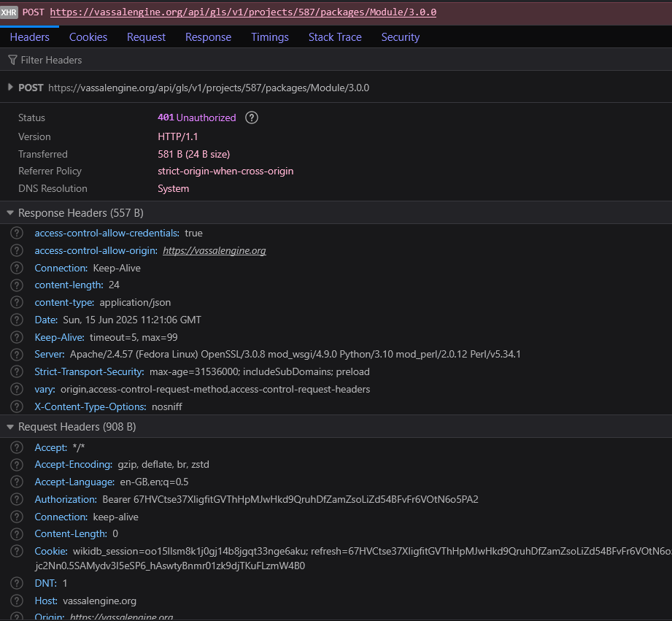Select the Host vassalengine.org value
The width and height of the screenshot is (672, 621).
(99, 601)
